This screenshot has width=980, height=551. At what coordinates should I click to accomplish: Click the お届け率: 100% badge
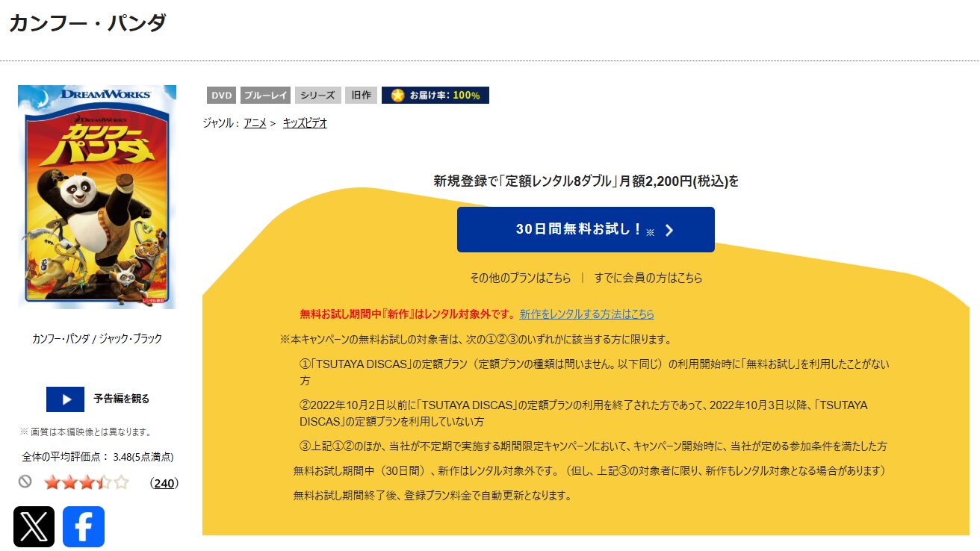click(435, 96)
